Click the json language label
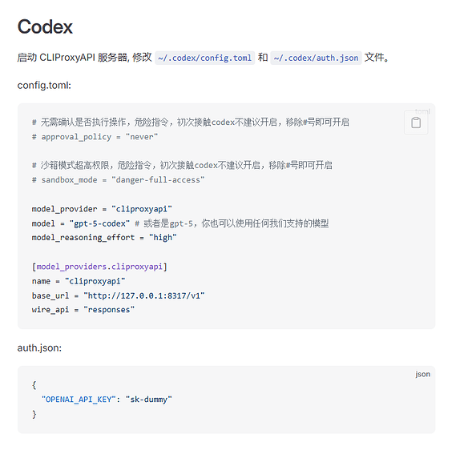Screen dimensions: 476x450 click(x=423, y=374)
